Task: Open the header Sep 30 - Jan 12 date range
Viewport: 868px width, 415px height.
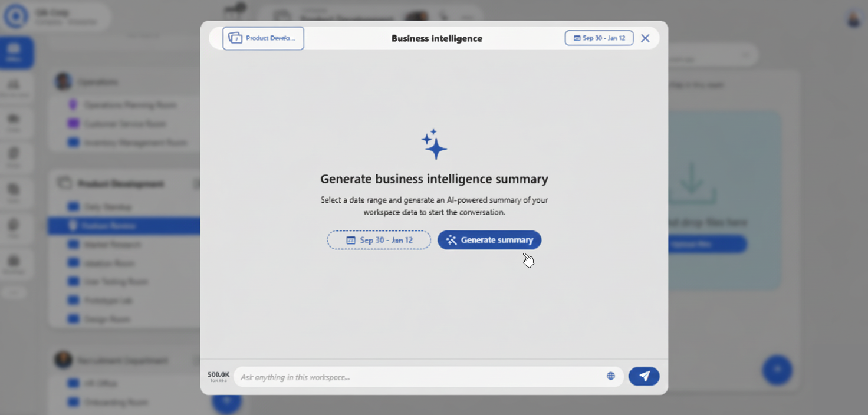Action: 599,38
